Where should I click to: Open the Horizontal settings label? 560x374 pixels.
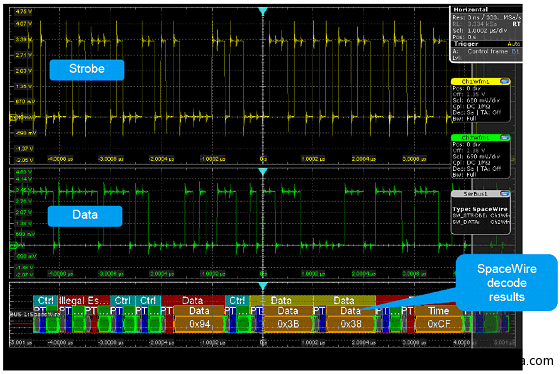tap(470, 9)
